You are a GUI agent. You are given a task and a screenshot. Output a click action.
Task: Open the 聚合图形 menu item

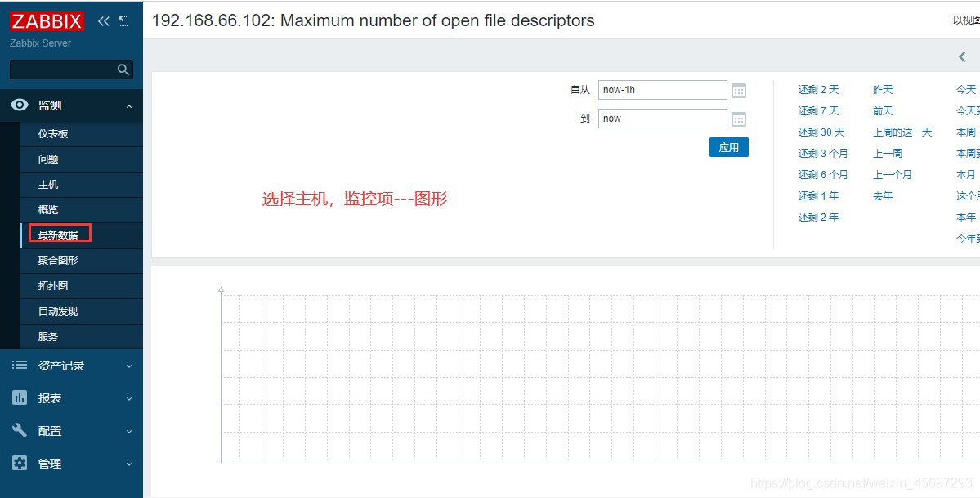81,260
